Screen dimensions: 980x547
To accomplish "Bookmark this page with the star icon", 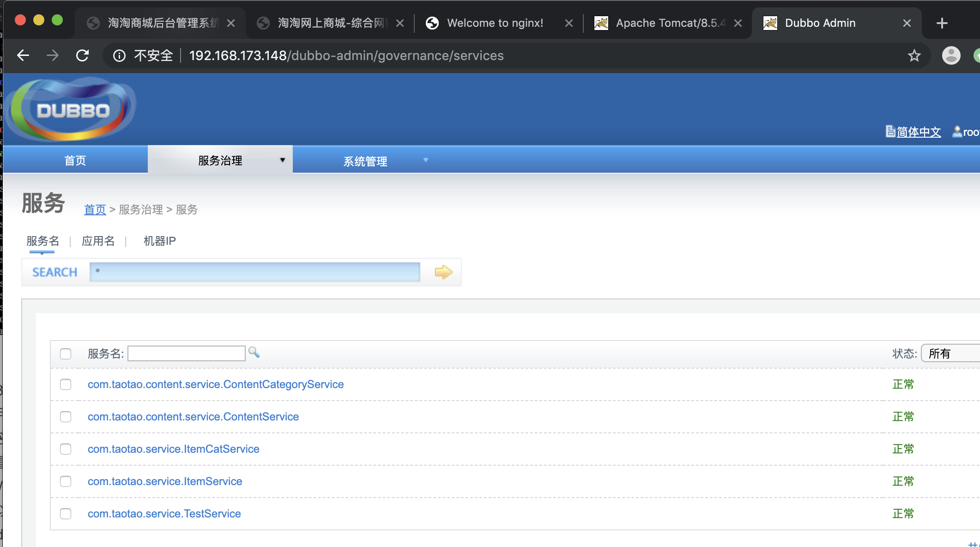I will coord(914,56).
